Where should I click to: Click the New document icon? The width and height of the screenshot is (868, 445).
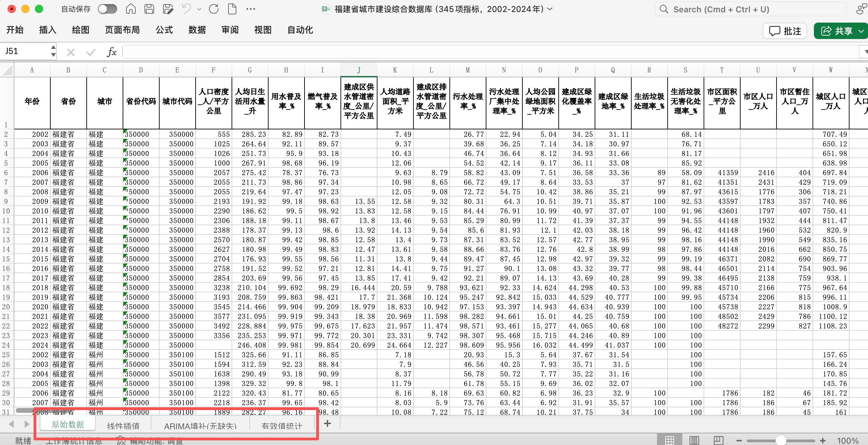tap(232, 9)
